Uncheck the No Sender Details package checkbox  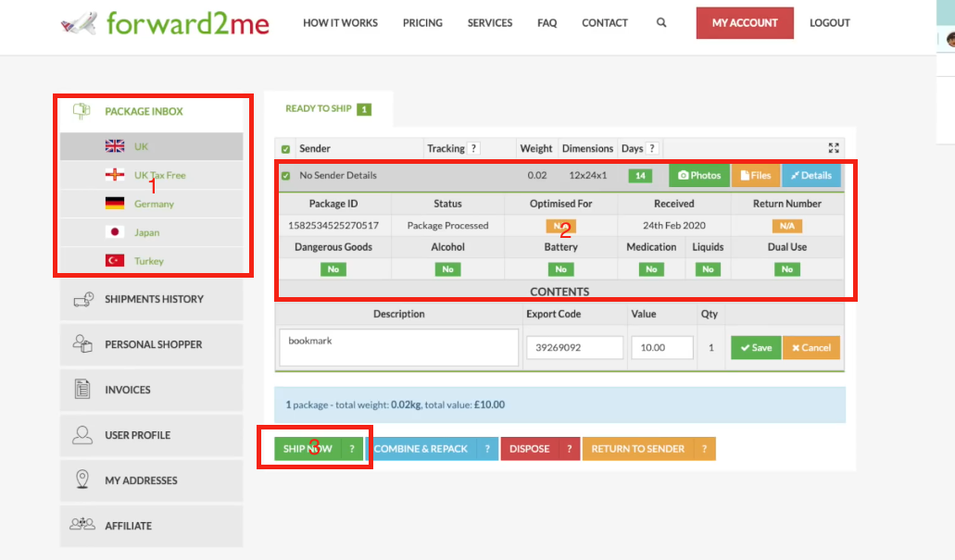tap(285, 176)
